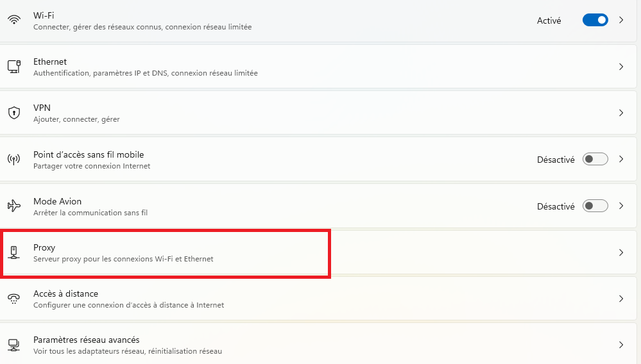Click the dial-up phone icon

pyautogui.click(x=14, y=299)
